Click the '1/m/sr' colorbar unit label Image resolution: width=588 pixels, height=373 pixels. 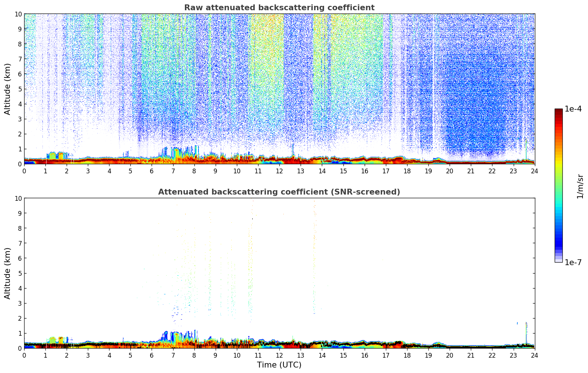(580, 186)
